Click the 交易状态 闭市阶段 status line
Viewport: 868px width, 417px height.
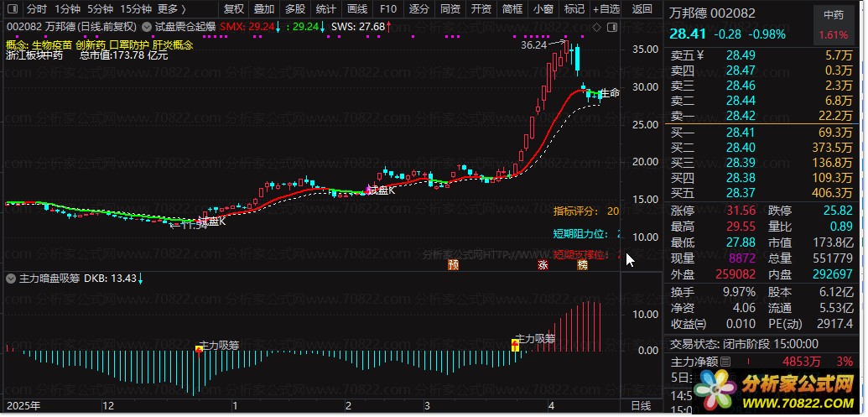click(x=745, y=344)
